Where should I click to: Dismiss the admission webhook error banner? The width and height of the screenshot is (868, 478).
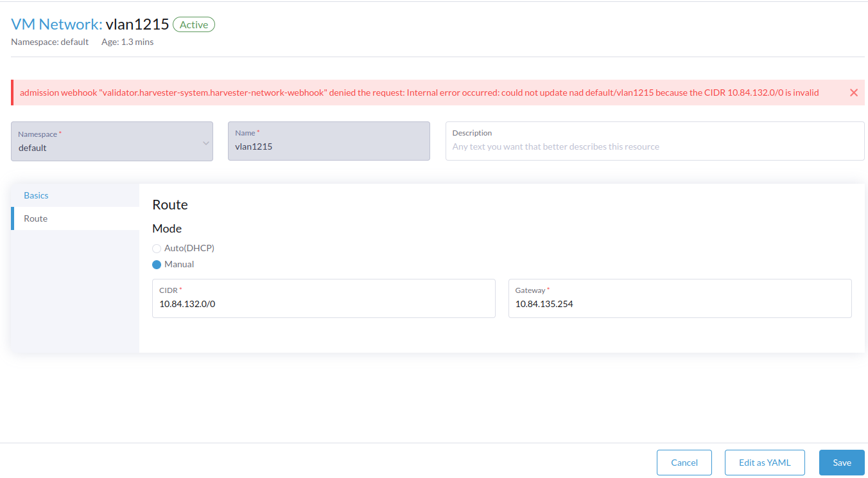click(x=854, y=92)
